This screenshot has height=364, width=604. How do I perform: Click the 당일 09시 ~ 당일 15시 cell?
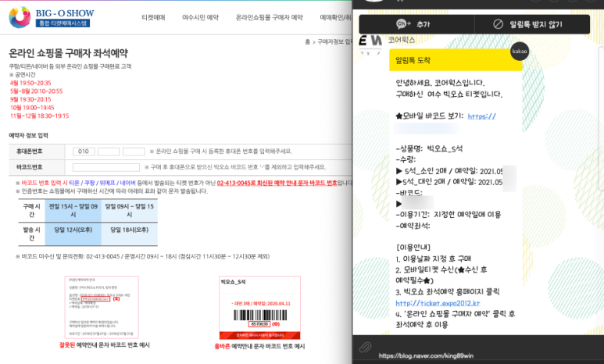click(x=130, y=210)
